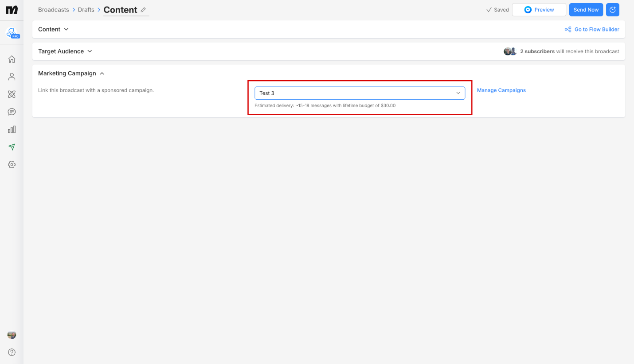Click the ManyChat logo at top left

click(x=11, y=9)
